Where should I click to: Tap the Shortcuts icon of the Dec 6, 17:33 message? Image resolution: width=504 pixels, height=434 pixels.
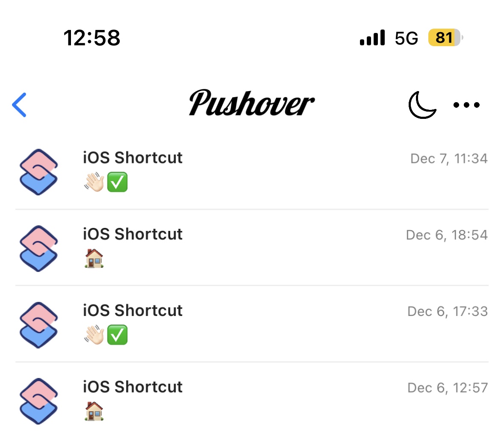point(38,325)
